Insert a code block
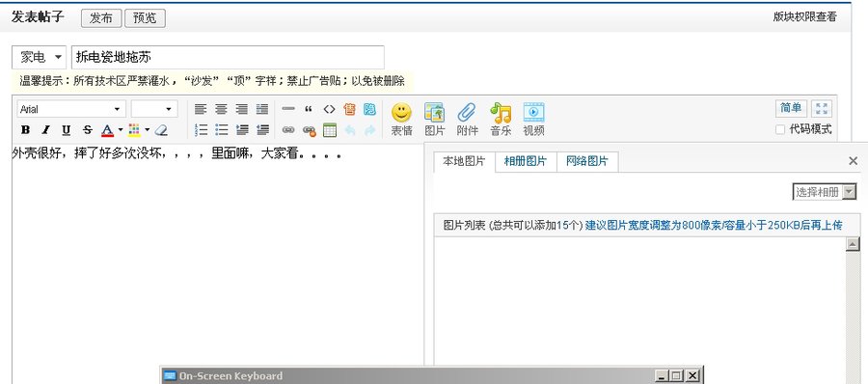Image resolution: width=868 pixels, height=384 pixels. click(x=330, y=109)
